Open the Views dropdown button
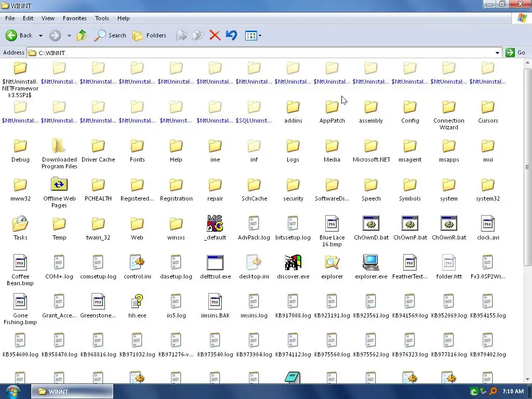 pyautogui.click(x=253, y=36)
